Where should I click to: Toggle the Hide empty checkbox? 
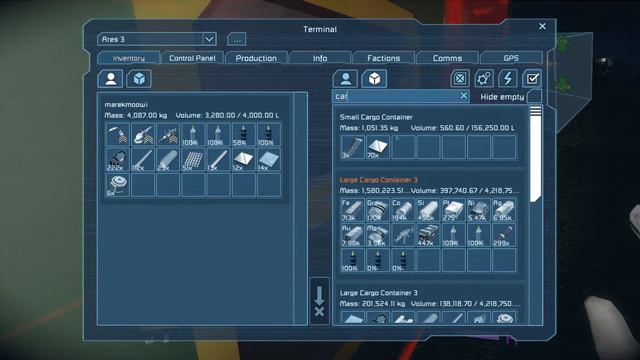coord(534,97)
